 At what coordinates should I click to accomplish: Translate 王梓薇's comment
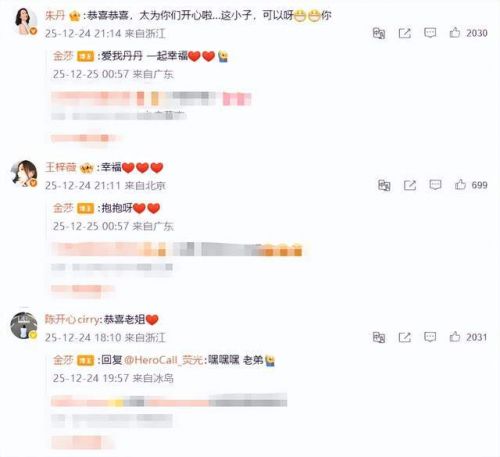point(384,185)
